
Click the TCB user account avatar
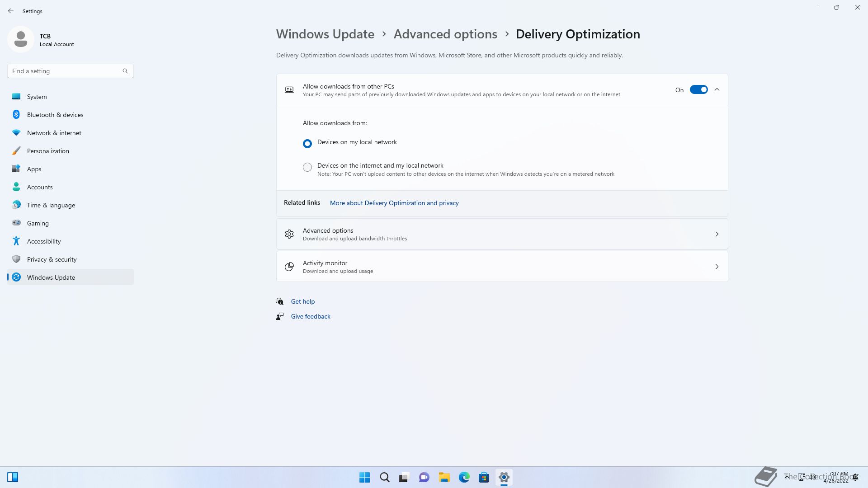tap(21, 39)
